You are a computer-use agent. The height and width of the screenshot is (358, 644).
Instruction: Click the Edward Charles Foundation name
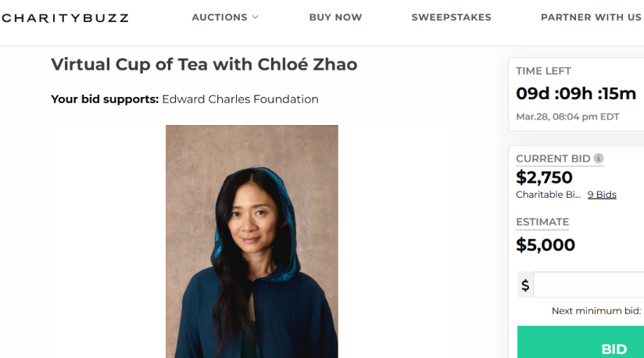point(240,99)
